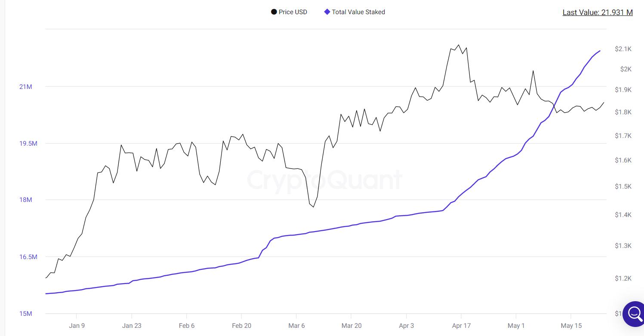Select the Jan 9 date on the x-axis
This screenshot has width=644, height=336.
click(77, 326)
